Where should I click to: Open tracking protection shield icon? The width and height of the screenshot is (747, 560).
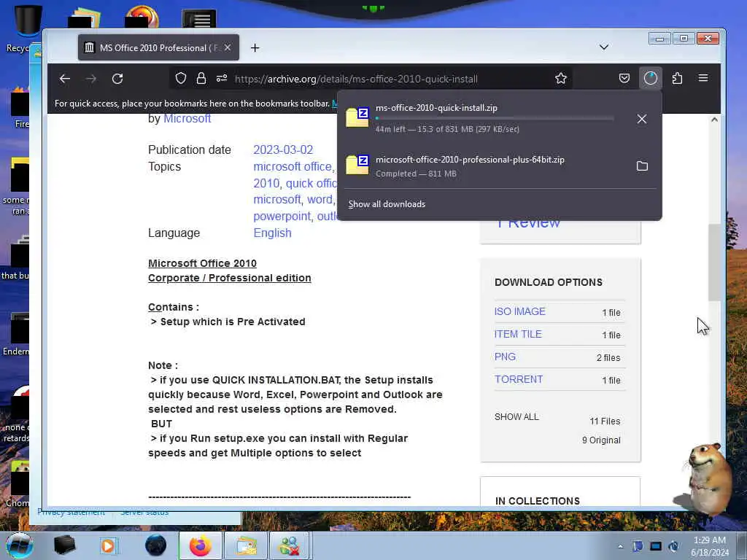[x=181, y=79]
